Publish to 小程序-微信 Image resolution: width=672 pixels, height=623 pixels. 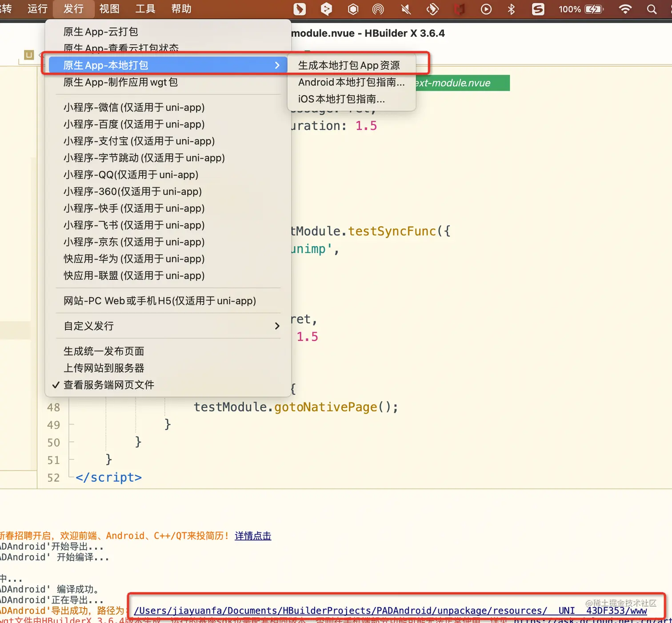click(168, 108)
